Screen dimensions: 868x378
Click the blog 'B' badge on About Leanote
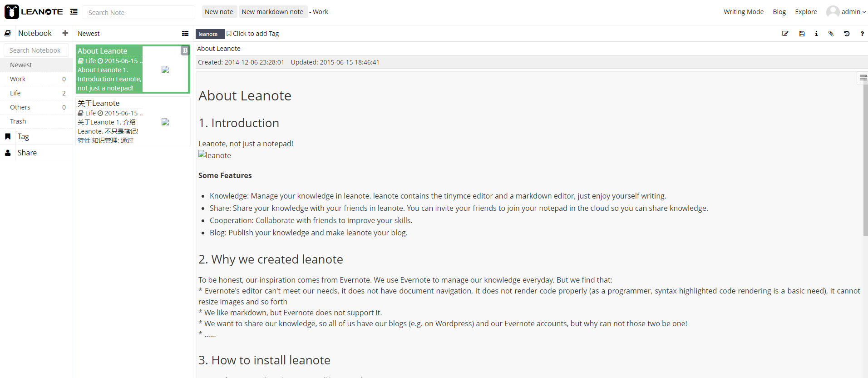185,50
